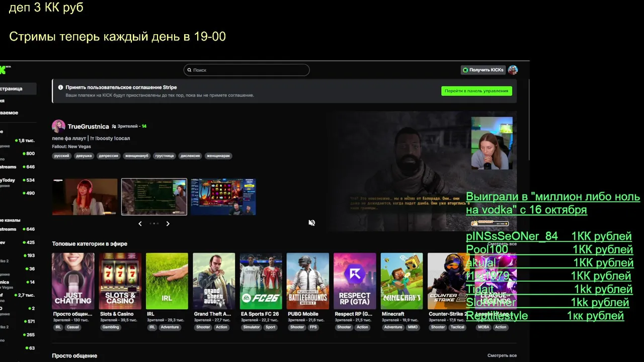
Task: Open the sidebar channel with 2,7 тыс. viewers
Action: [x=18, y=295]
